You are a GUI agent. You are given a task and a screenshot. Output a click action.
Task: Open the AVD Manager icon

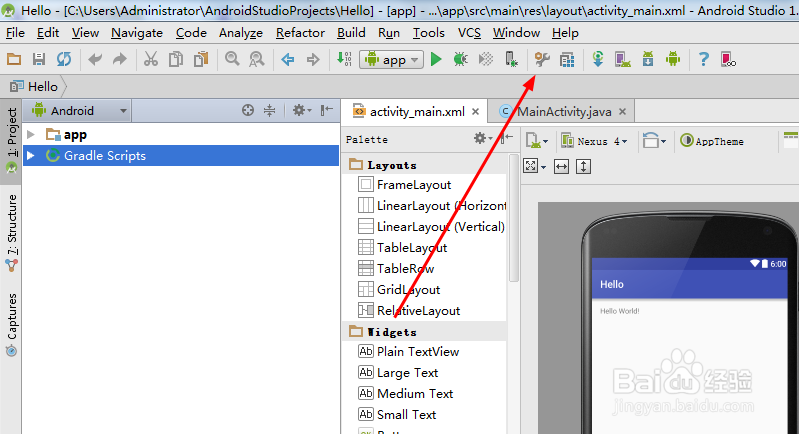[623, 60]
